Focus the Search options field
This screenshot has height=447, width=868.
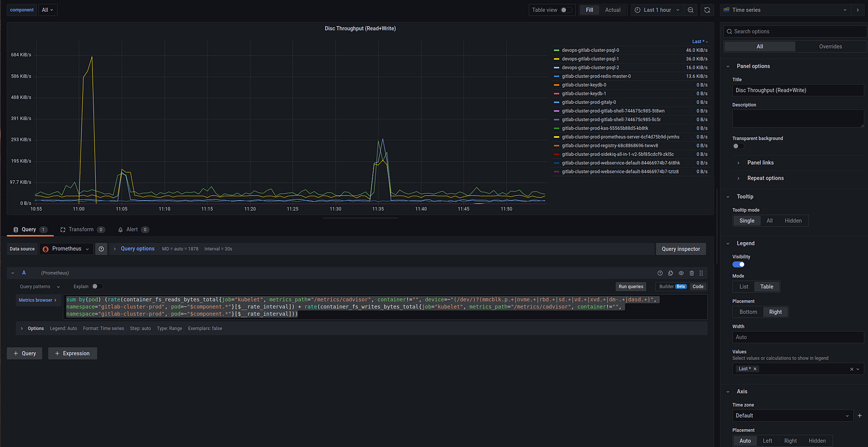pyautogui.click(x=794, y=31)
